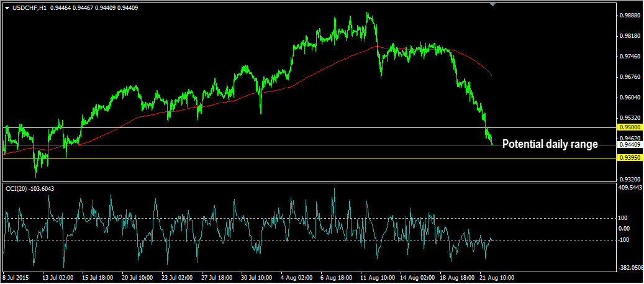644x284 pixels.
Task: Click CCI scale level 0.00 label
Action: [x=625, y=229]
